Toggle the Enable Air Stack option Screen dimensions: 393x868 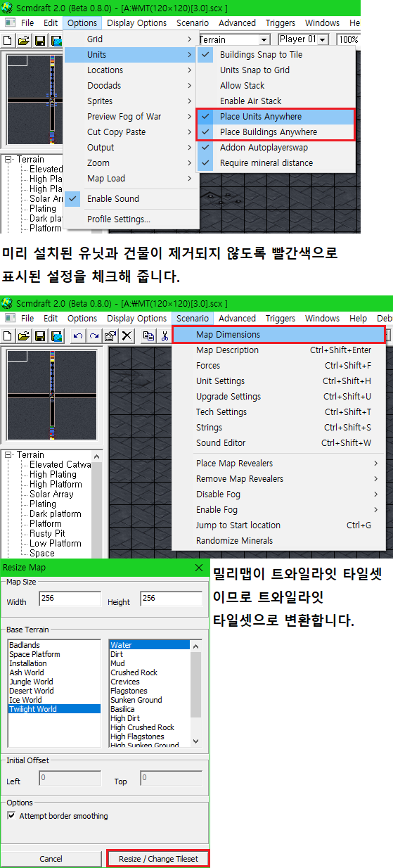click(275, 101)
